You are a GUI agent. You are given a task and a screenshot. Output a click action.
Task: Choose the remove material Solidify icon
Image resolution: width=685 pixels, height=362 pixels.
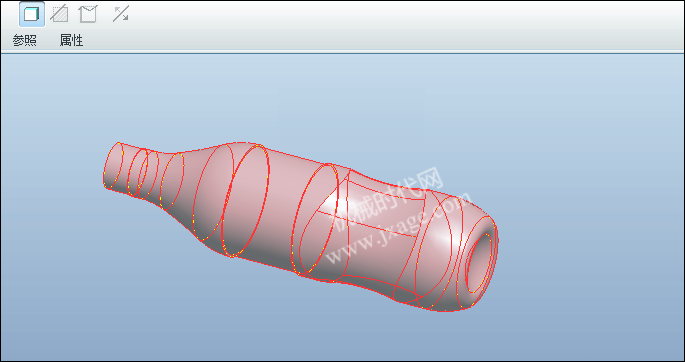click(x=59, y=14)
